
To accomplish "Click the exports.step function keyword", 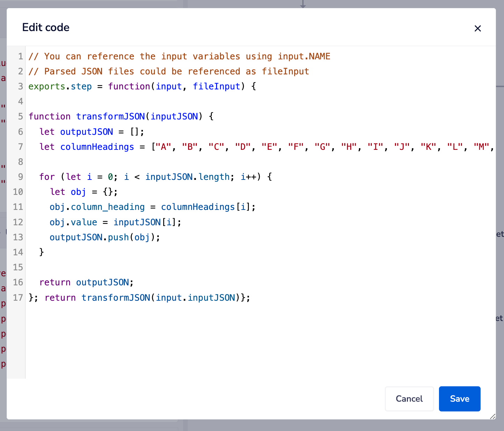I will click(x=129, y=86).
